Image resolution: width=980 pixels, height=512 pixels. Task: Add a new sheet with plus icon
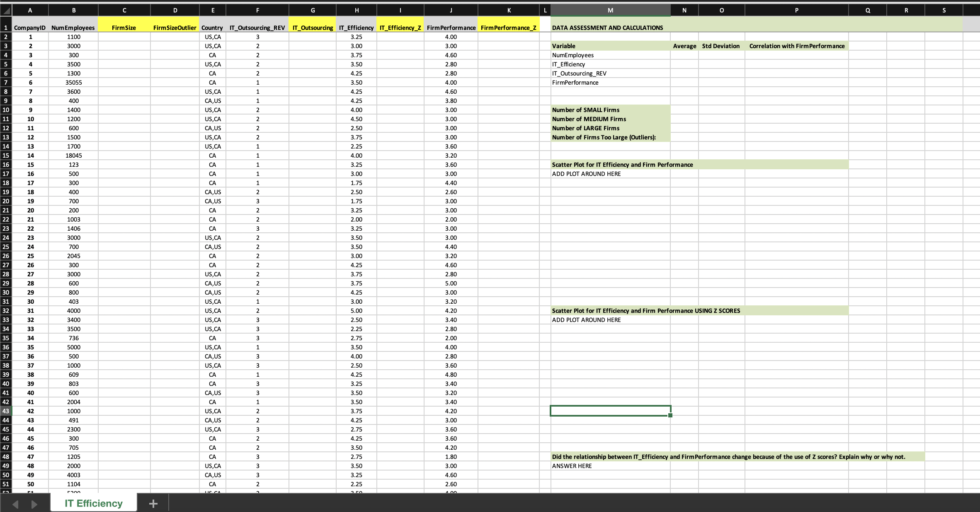(x=153, y=503)
